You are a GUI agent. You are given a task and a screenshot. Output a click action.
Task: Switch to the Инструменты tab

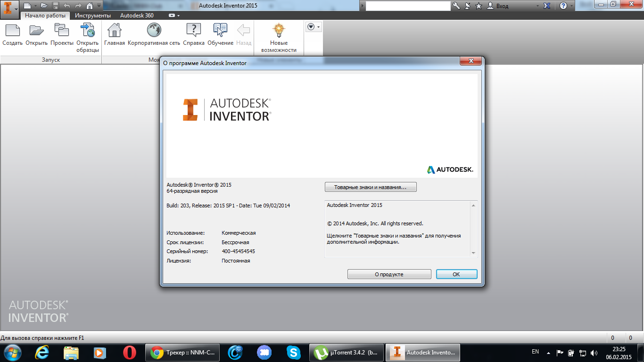pos(93,16)
